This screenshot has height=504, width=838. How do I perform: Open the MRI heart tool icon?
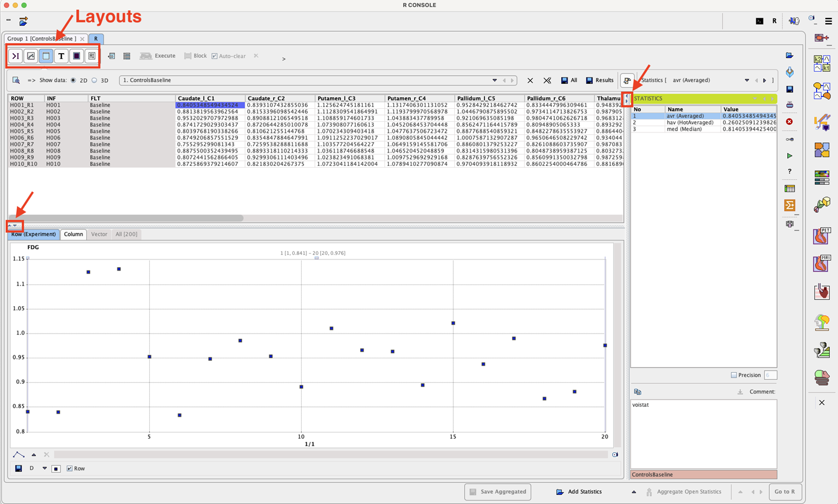[822, 263]
